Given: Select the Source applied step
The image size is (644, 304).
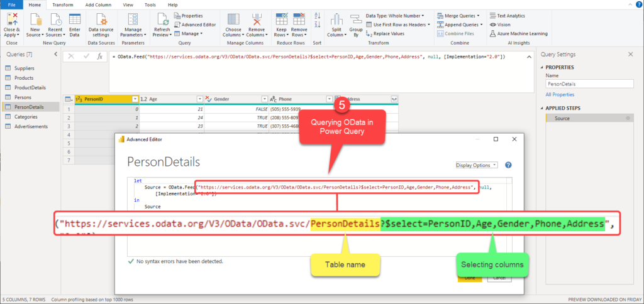Looking at the screenshot, I should (590, 118).
